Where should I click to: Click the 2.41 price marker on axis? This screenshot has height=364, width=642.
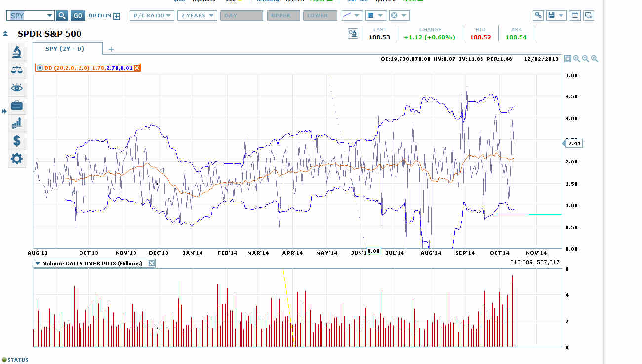click(x=574, y=143)
